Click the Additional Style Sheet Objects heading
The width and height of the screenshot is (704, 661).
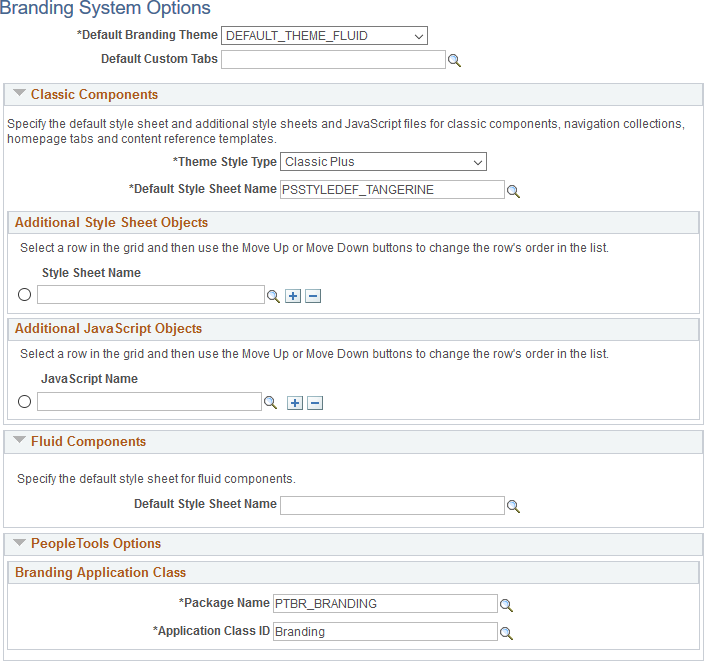pos(111,223)
